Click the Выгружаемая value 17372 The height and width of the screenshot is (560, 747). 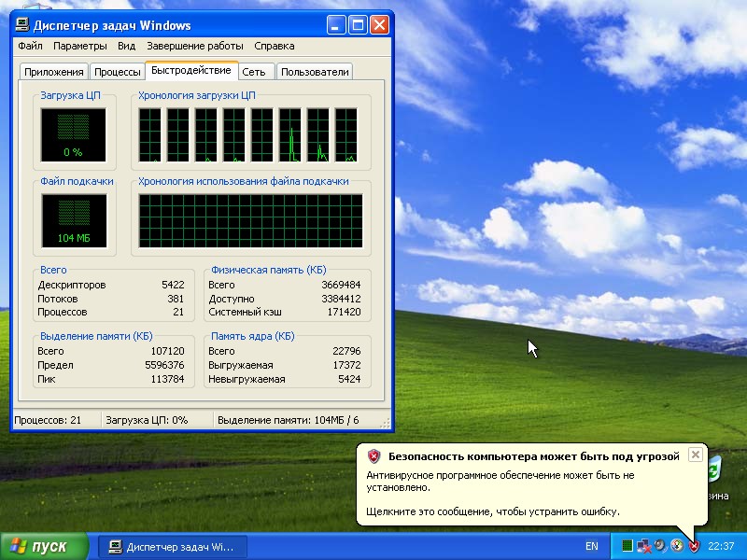pyautogui.click(x=346, y=365)
